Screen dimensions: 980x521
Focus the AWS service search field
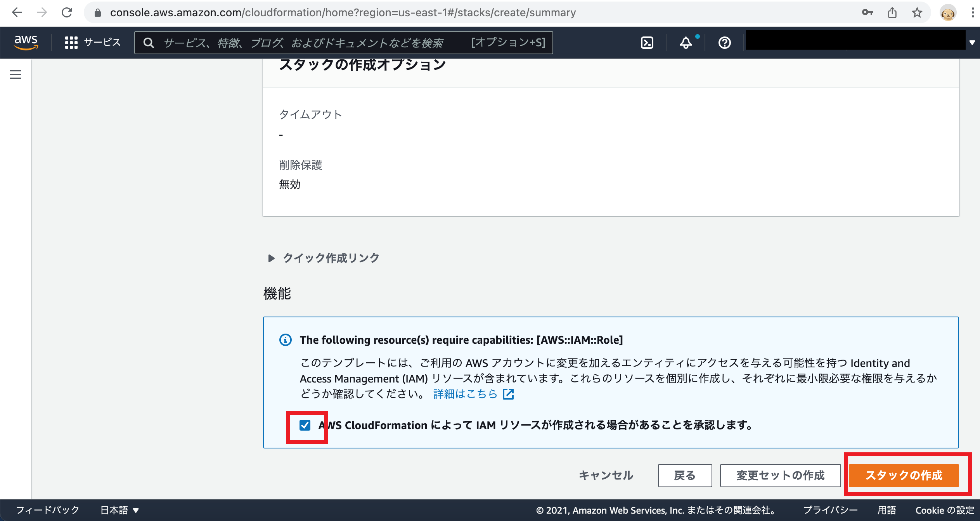(x=343, y=43)
